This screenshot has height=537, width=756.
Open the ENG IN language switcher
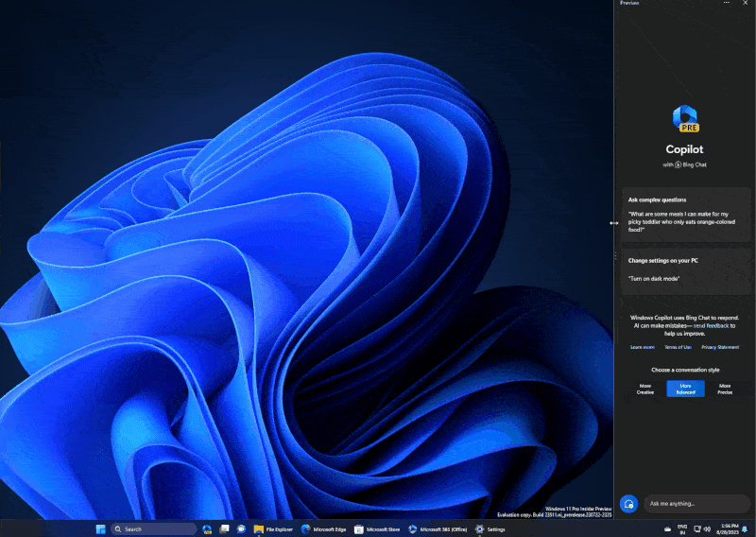point(682,529)
